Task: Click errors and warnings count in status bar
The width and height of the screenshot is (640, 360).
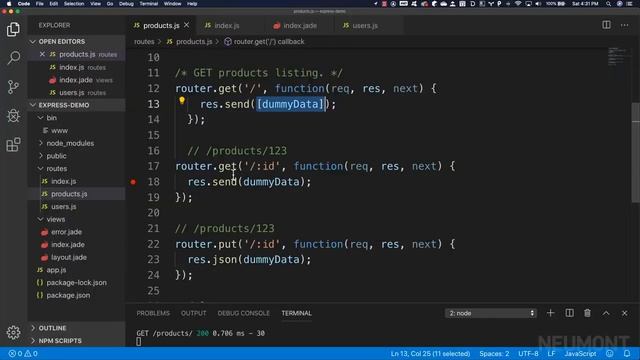Action: click(x=23, y=353)
